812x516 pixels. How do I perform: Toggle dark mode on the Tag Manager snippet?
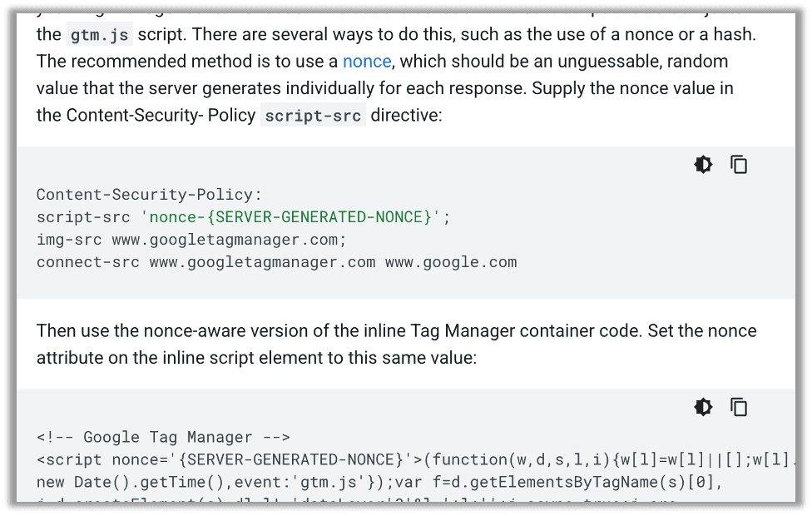[703, 407]
